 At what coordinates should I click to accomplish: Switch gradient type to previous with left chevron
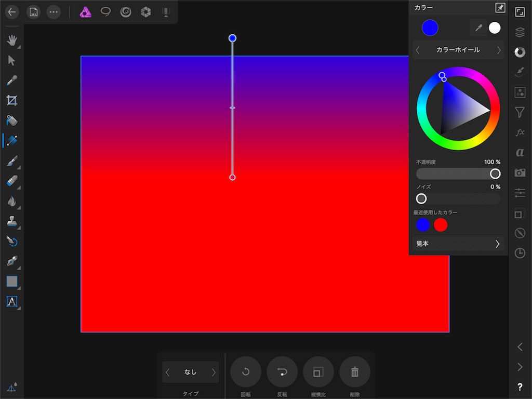[x=168, y=373]
